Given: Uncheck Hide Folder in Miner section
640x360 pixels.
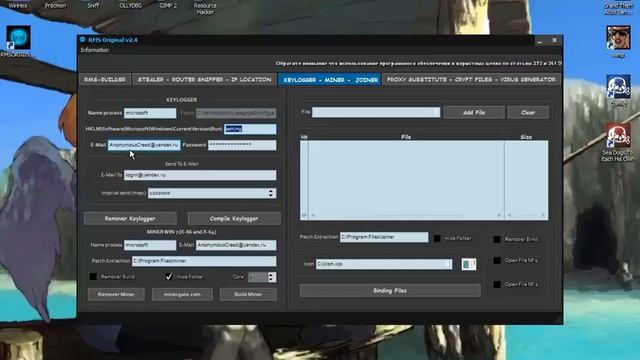Looking at the screenshot, I should 168,277.
